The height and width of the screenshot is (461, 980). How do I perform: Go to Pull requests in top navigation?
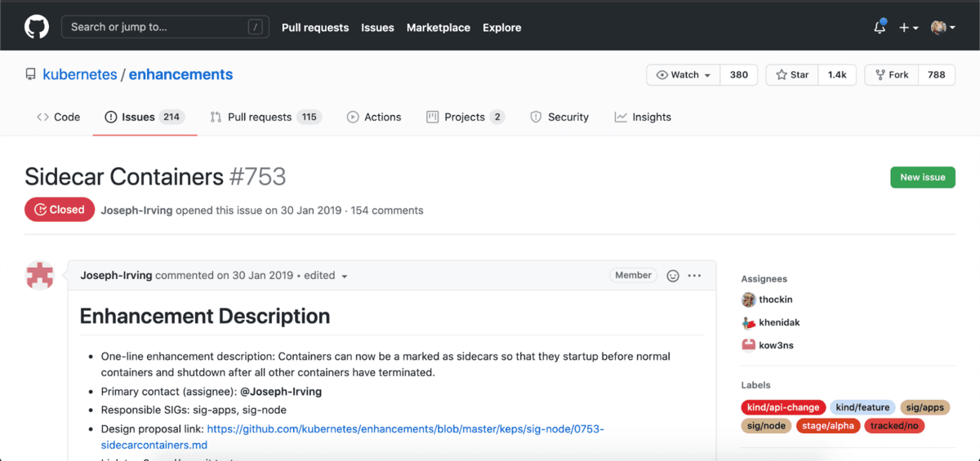315,27
